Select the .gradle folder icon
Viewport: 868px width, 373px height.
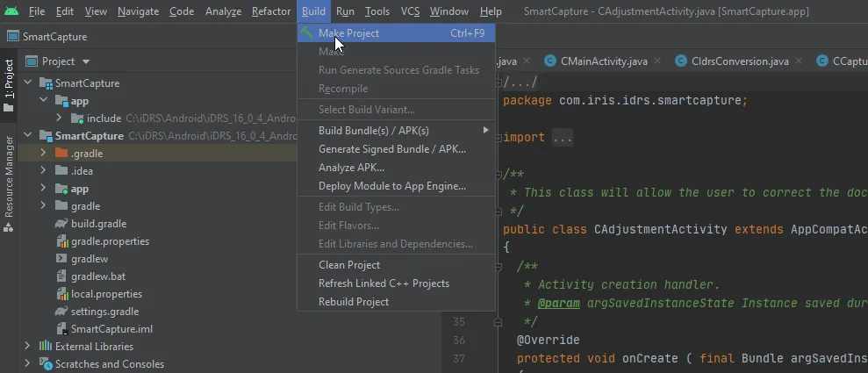[61, 154]
